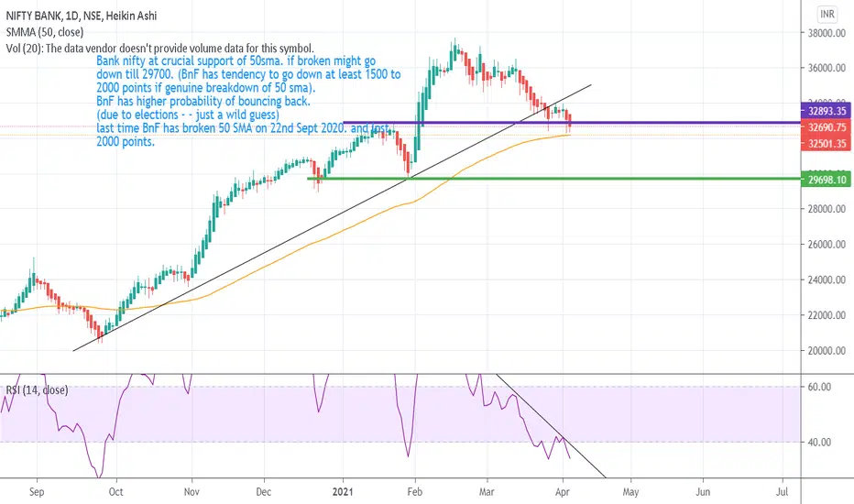Click the Nov label on time axis
Image resolution: width=854 pixels, height=504 pixels.
coord(192,492)
